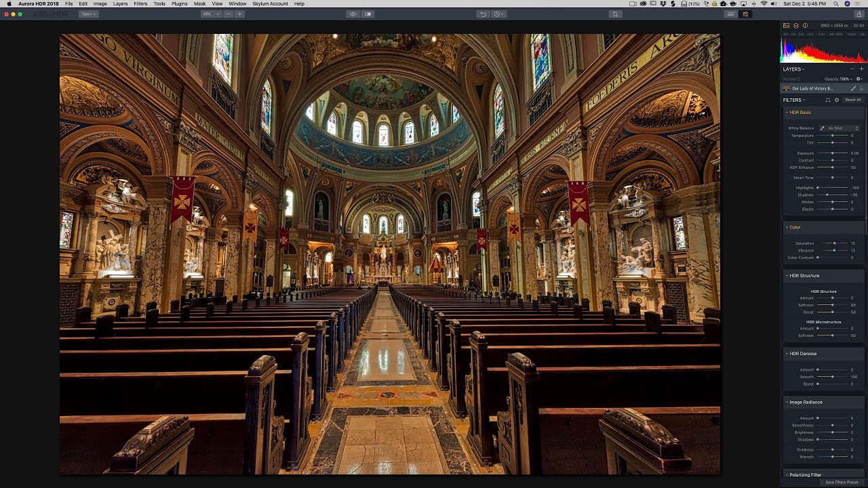The image size is (868, 488).
Task: Expand the LAYERS header menu
Action: 793,69
